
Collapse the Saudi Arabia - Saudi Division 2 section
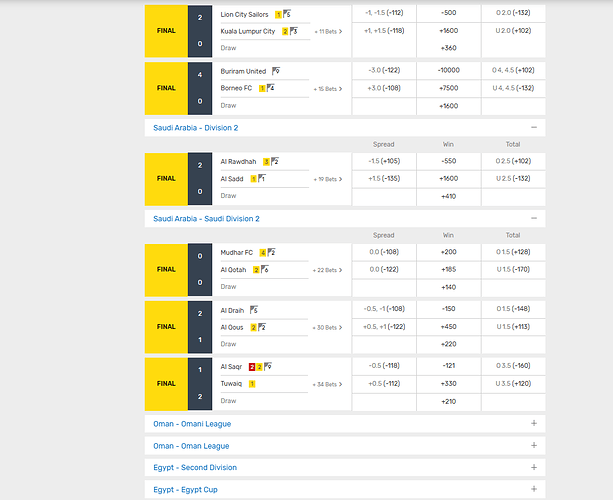tap(534, 218)
